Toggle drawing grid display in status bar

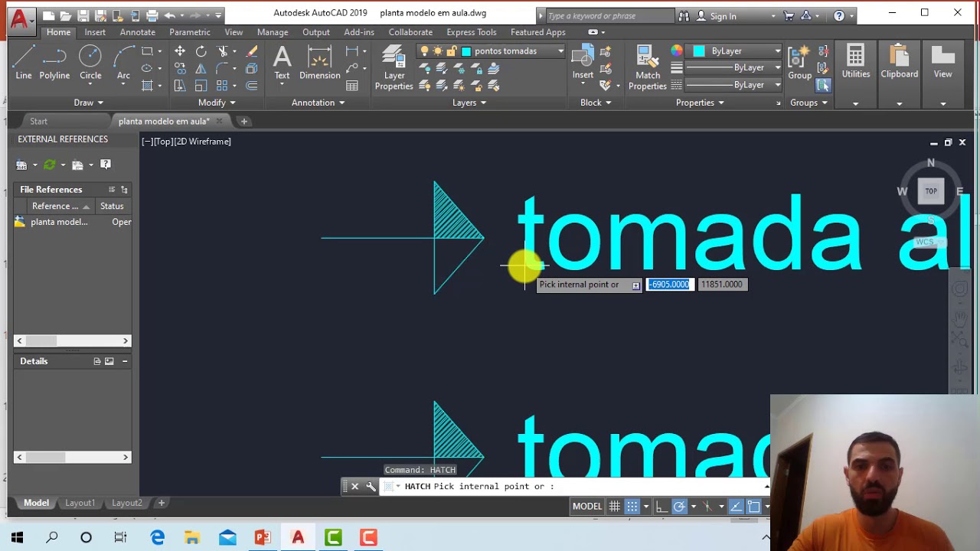point(615,506)
